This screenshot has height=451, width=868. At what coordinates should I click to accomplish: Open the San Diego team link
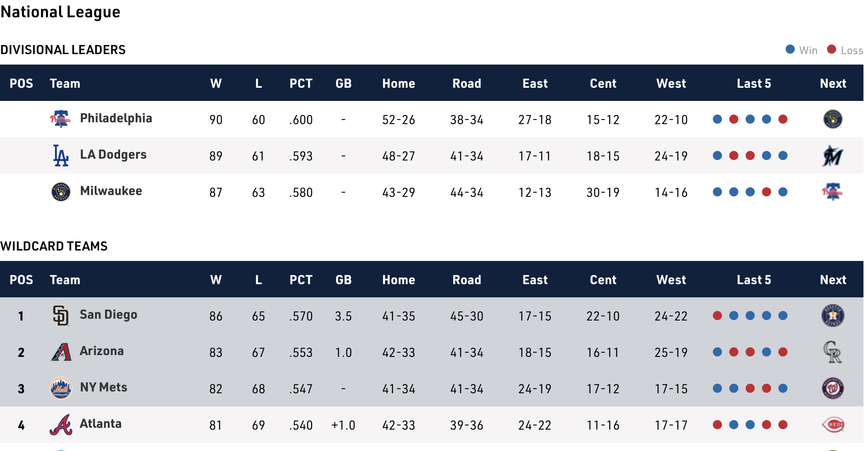(x=108, y=315)
